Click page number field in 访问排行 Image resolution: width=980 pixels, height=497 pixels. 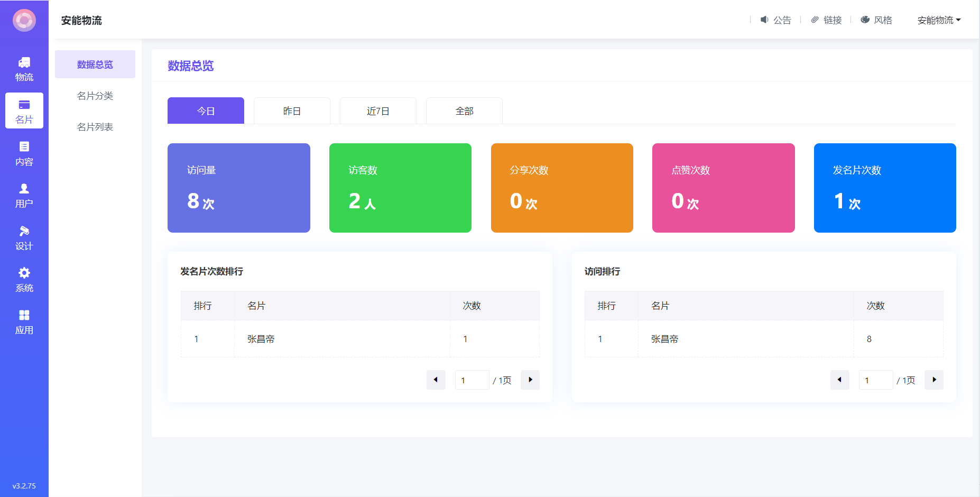875,380
